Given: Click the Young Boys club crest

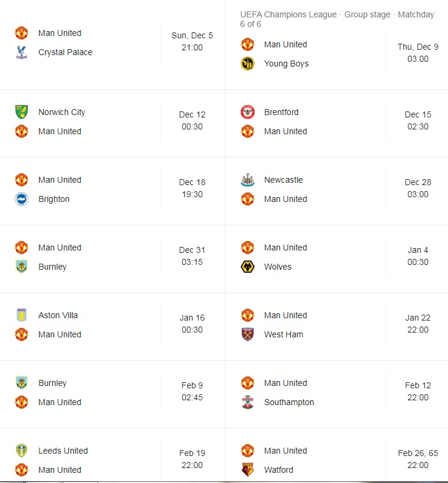Looking at the screenshot, I should click(x=247, y=64).
